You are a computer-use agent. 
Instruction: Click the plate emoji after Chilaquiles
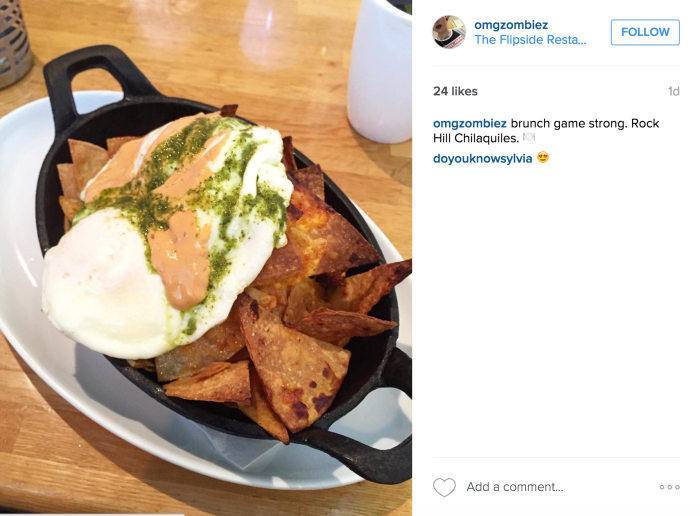(x=529, y=137)
